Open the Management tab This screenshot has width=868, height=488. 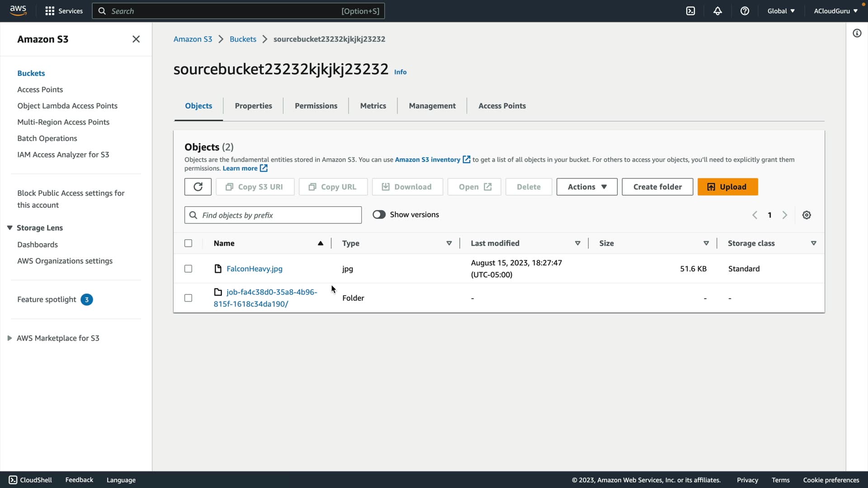(432, 106)
